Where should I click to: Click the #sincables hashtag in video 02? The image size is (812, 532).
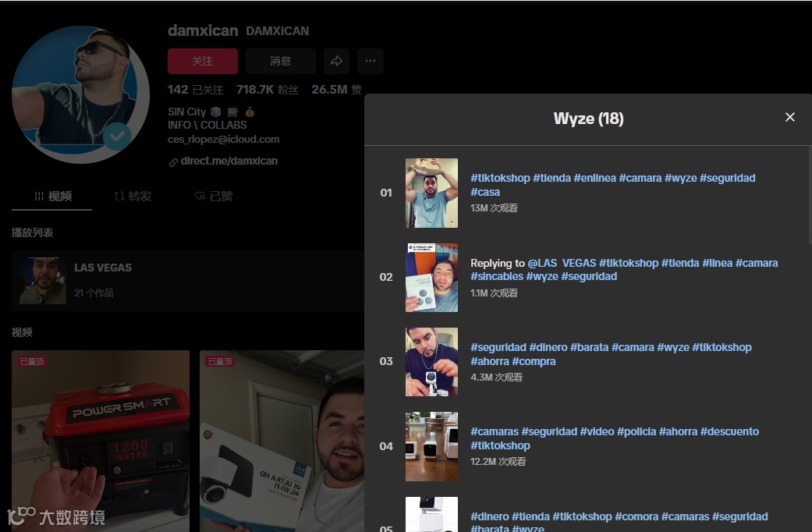click(x=497, y=277)
